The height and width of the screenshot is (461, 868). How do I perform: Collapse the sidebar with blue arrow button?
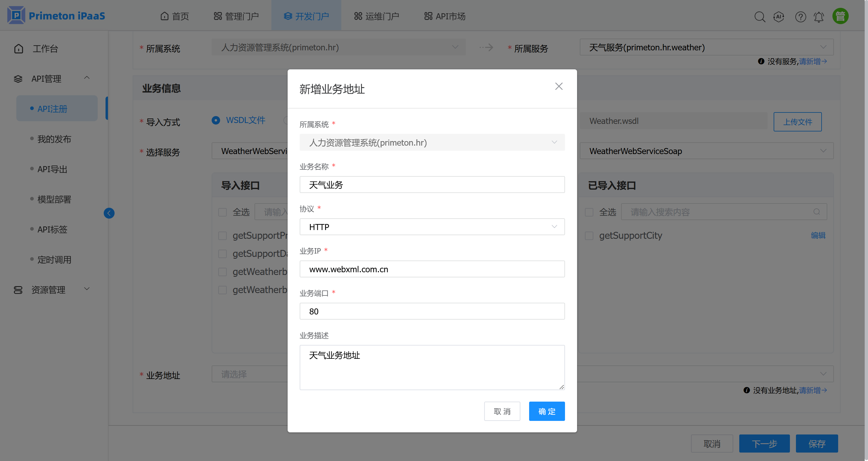109,213
